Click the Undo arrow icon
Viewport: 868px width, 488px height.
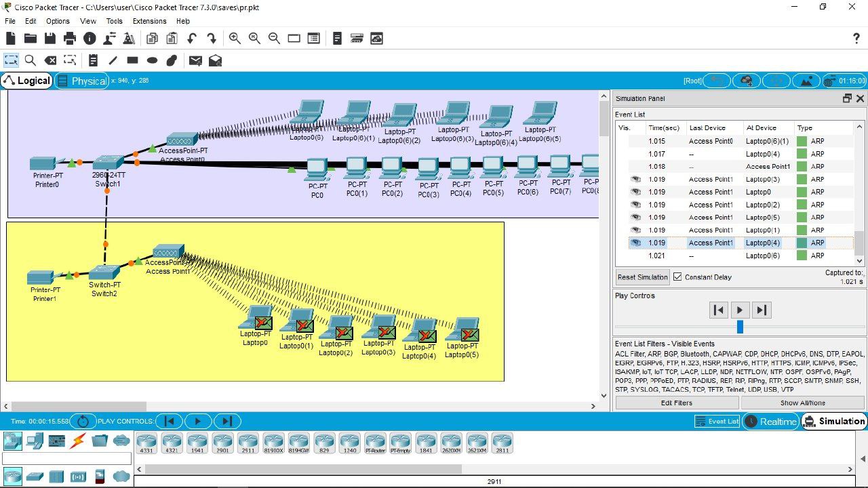[x=192, y=39]
